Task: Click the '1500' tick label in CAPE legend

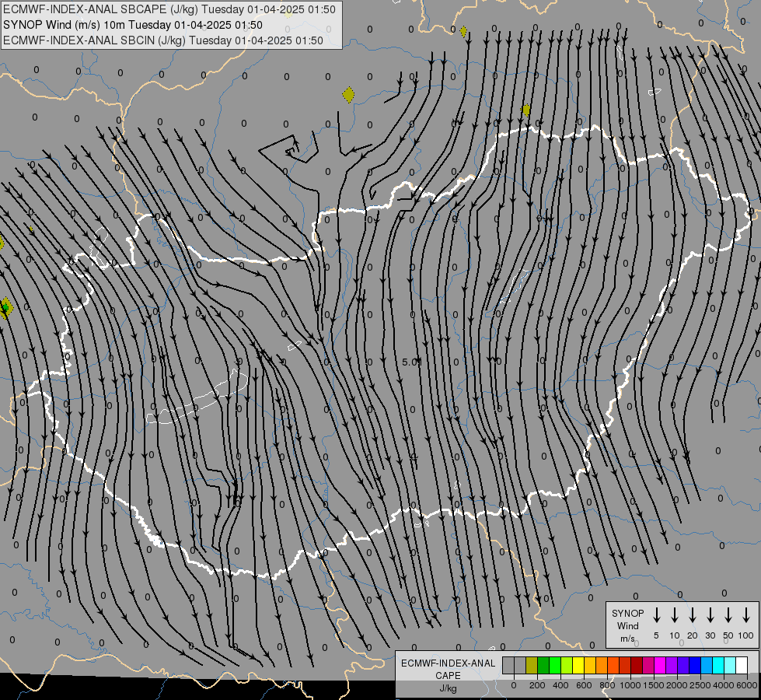Action: coord(654,685)
